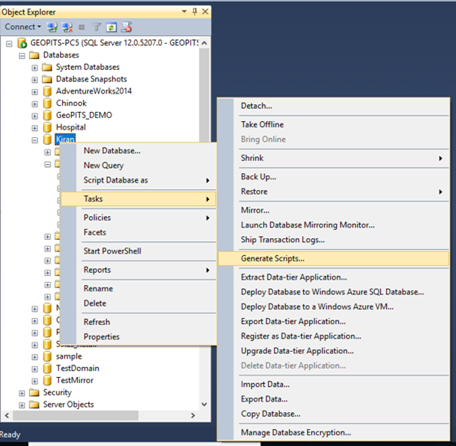Viewport: 456px width, 446px height.
Task: Collapse the Databases folder
Action: pyautogui.click(x=22, y=56)
